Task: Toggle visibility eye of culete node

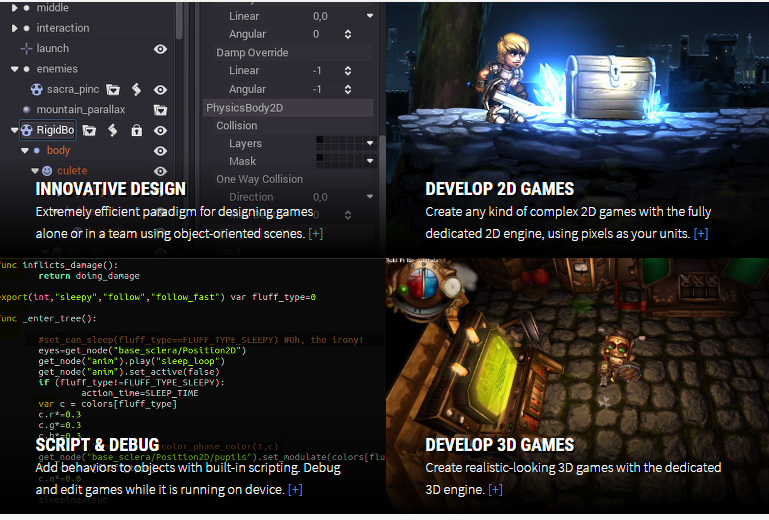Action: [160, 171]
